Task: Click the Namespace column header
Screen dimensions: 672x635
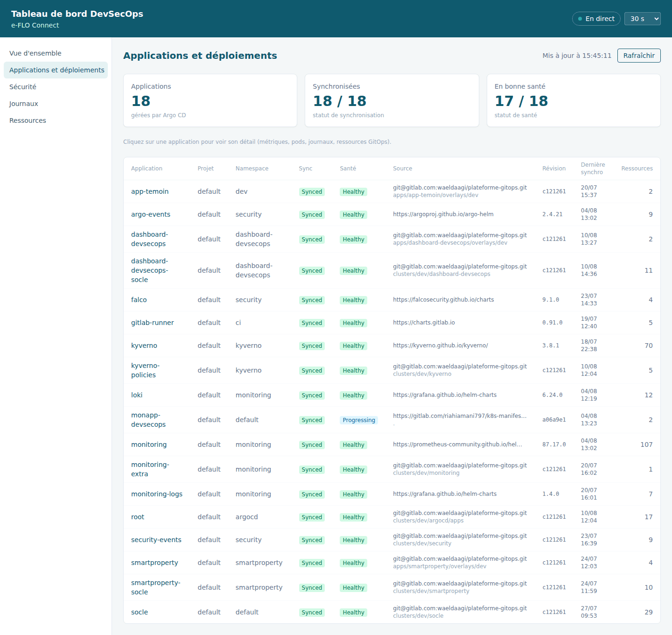Action: tap(252, 169)
